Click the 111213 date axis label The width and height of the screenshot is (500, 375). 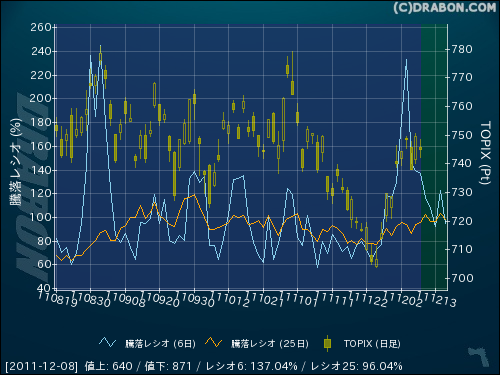[x=437, y=299]
